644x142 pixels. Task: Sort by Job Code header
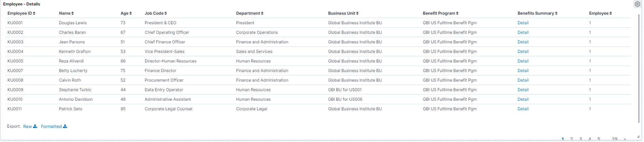tap(156, 13)
